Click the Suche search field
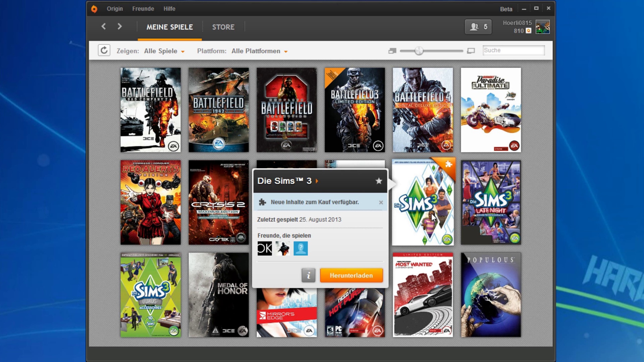This screenshot has width=644, height=362. [x=513, y=50]
